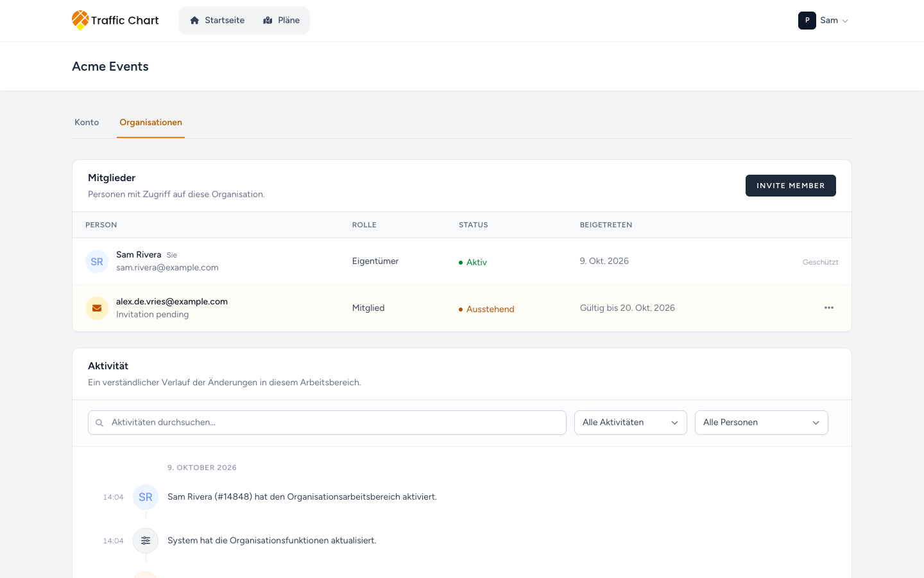Click the ROLLE column header
The height and width of the screenshot is (578, 924).
(364, 225)
